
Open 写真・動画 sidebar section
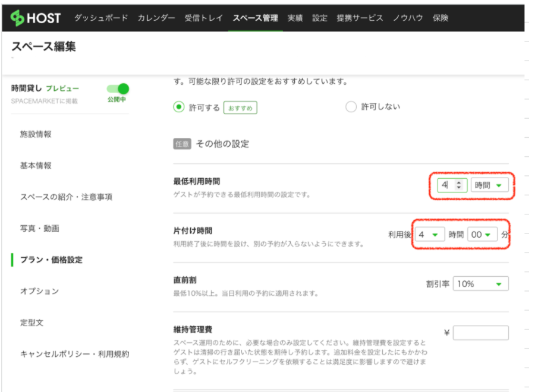(39, 228)
